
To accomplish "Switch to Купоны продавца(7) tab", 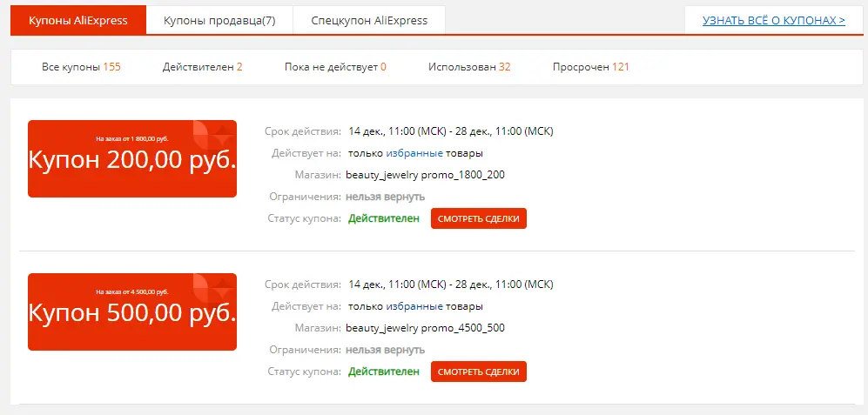I will click(219, 21).
